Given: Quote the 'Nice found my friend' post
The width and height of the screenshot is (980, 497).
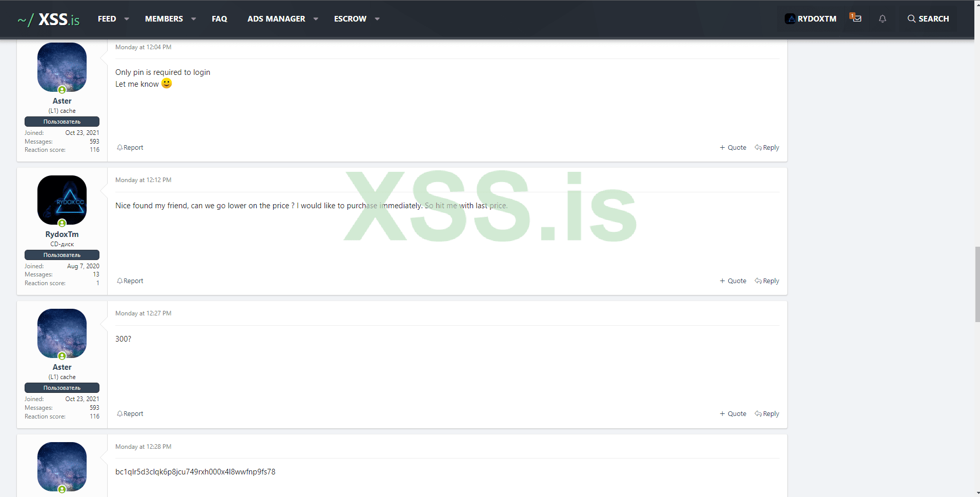Looking at the screenshot, I should coord(733,281).
